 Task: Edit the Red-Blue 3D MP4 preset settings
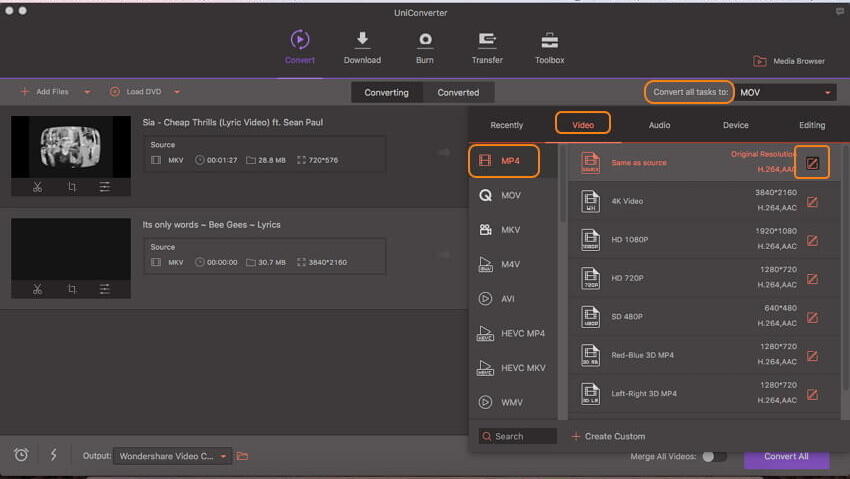(x=812, y=356)
